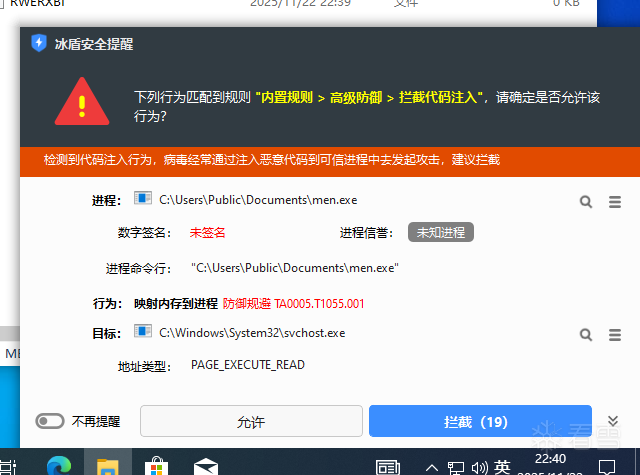Viewport: 640px width, 475px height.
Task: Click the 允许 button to allow
Action: (251, 422)
